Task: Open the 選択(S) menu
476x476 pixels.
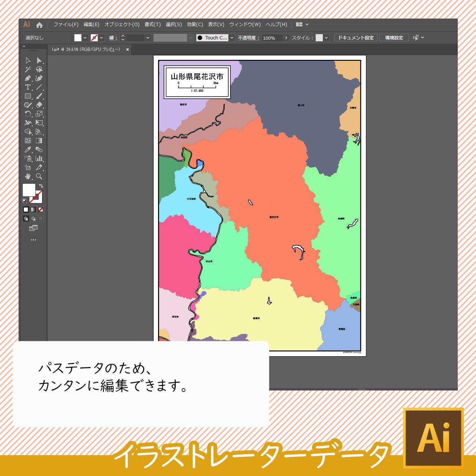Action: [174, 25]
